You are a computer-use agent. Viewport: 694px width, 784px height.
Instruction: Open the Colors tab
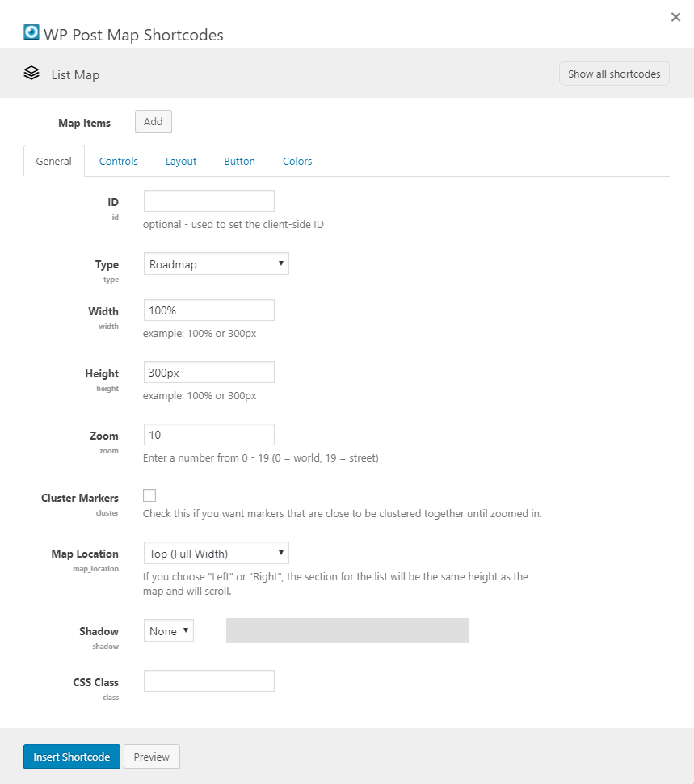click(x=297, y=161)
